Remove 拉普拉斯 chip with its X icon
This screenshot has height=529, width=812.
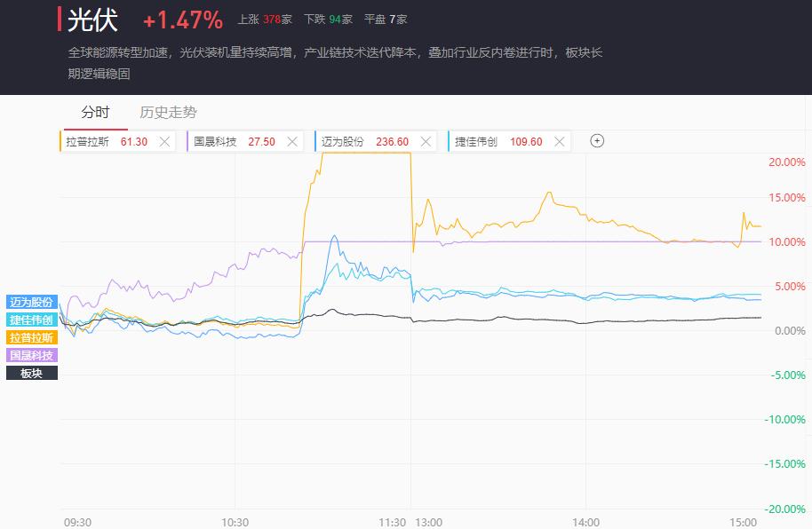pyautogui.click(x=164, y=141)
